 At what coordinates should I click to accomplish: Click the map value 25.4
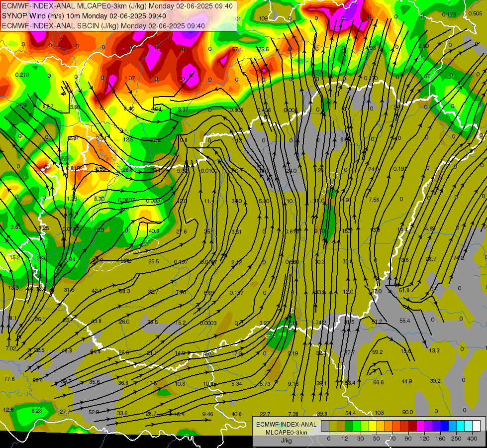pos(155,170)
